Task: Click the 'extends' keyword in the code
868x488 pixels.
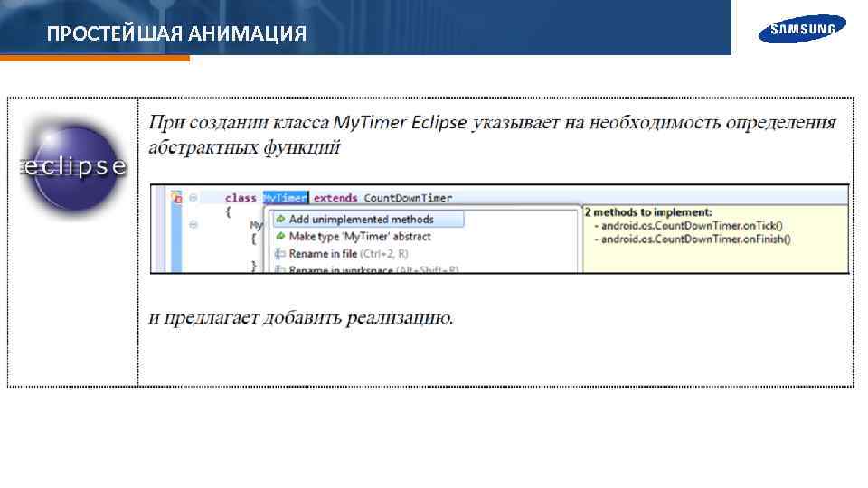Action: [x=335, y=198]
